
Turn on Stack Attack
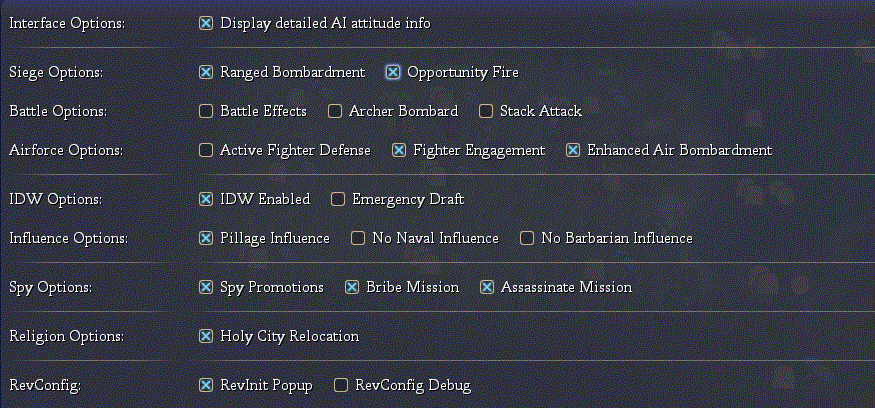point(486,111)
